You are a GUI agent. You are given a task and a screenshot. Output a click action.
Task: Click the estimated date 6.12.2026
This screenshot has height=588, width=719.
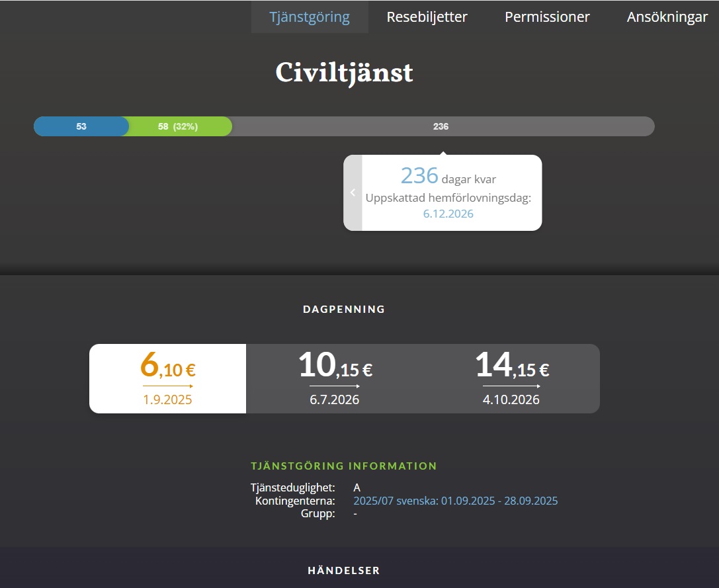[448, 214]
